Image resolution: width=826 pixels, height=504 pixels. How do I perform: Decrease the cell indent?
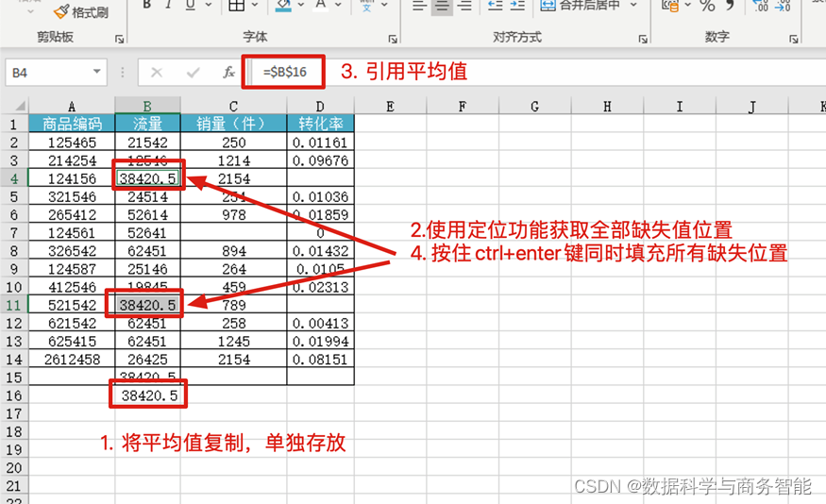pos(496,6)
